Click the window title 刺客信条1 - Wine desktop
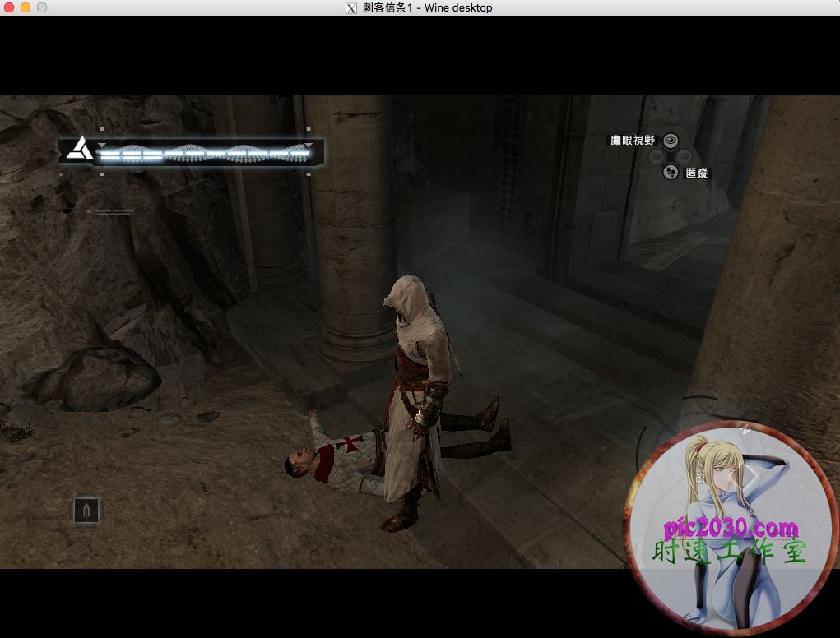This screenshot has width=840, height=638. coord(428,8)
